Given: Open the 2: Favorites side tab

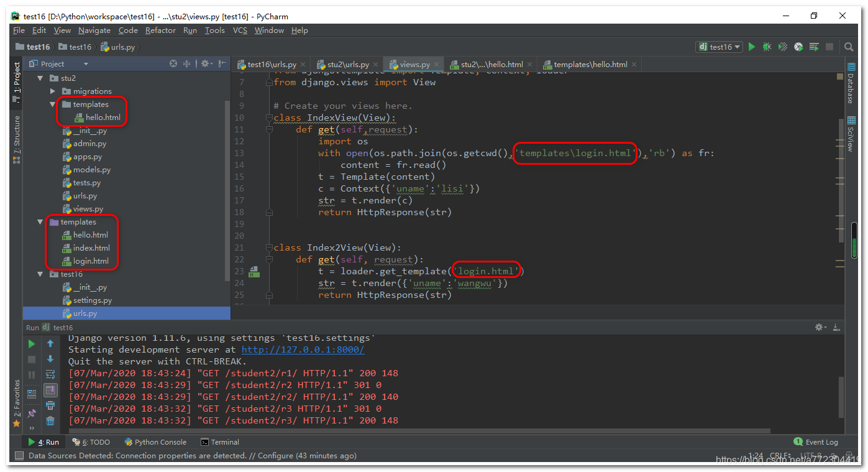Looking at the screenshot, I should coord(17,404).
